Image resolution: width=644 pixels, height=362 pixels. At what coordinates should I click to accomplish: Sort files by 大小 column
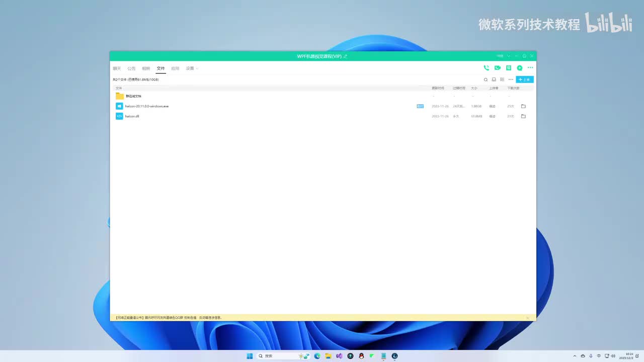click(x=474, y=88)
